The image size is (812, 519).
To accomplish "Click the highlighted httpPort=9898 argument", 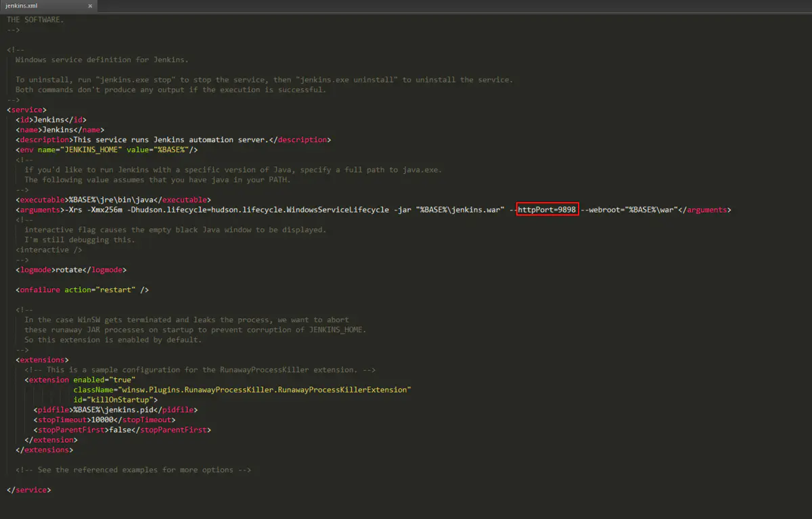I will point(546,209).
